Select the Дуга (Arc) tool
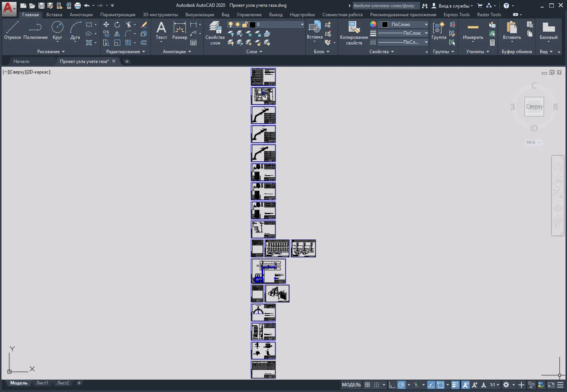 pyautogui.click(x=75, y=30)
